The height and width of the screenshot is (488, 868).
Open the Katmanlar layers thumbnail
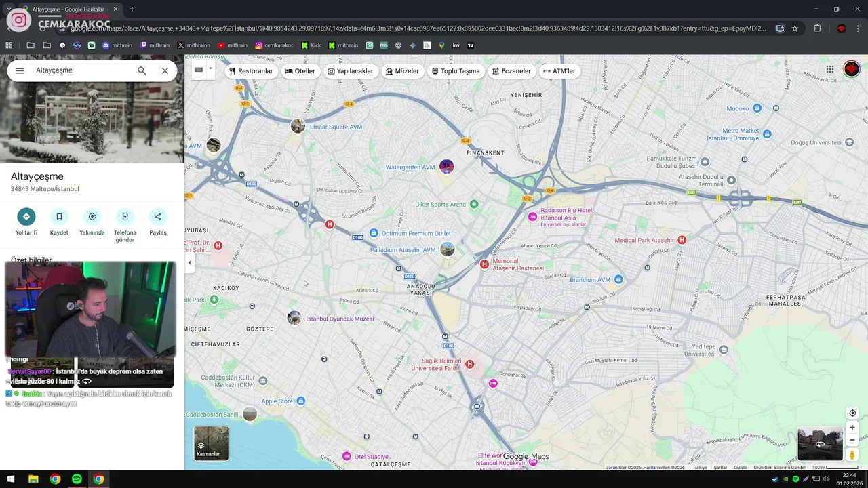pyautogui.click(x=212, y=443)
